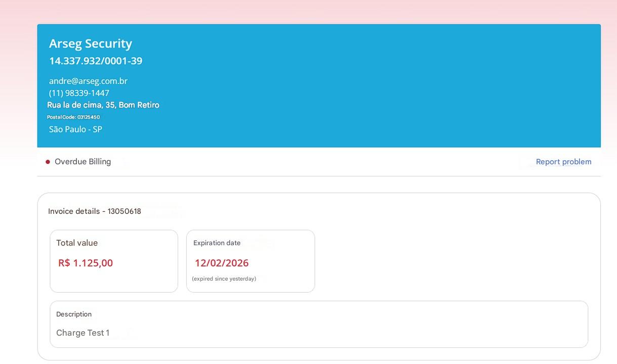The height and width of the screenshot is (364, 617).
Task: Click empty area of the blue company header
Action: pyautogui.click(x=380, y=86)
